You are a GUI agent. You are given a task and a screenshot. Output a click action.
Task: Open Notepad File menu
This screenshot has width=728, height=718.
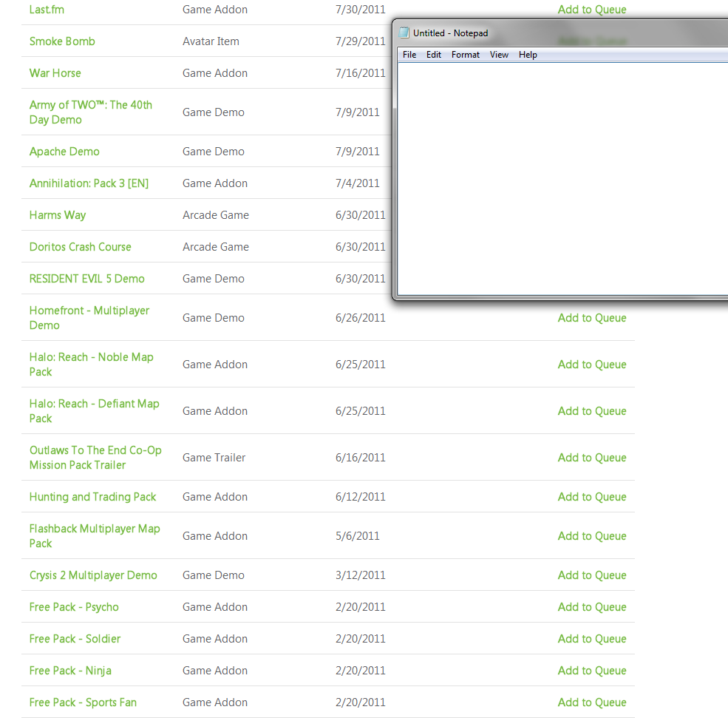pos(409,55)
